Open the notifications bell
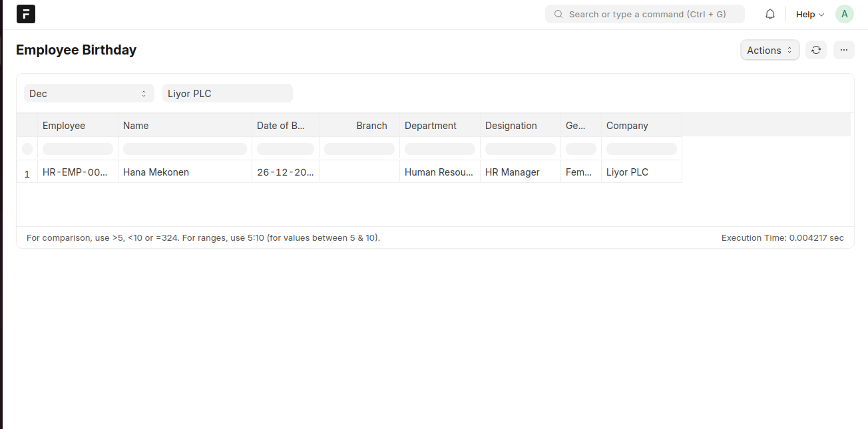The width and height of the screenshot is (868, 429). click(x=770, y=14)
